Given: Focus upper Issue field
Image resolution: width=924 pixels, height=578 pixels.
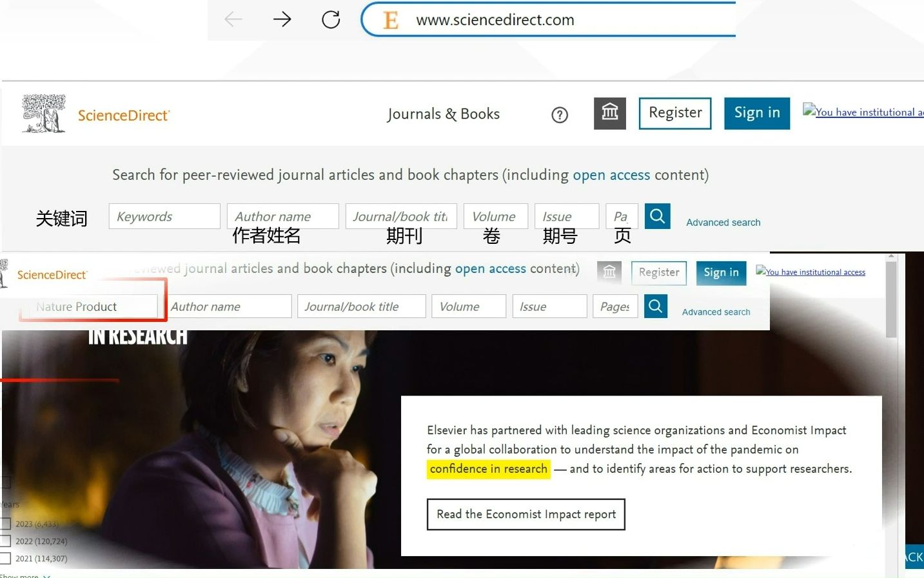Looking at the screenshot, I should point(567,216).
